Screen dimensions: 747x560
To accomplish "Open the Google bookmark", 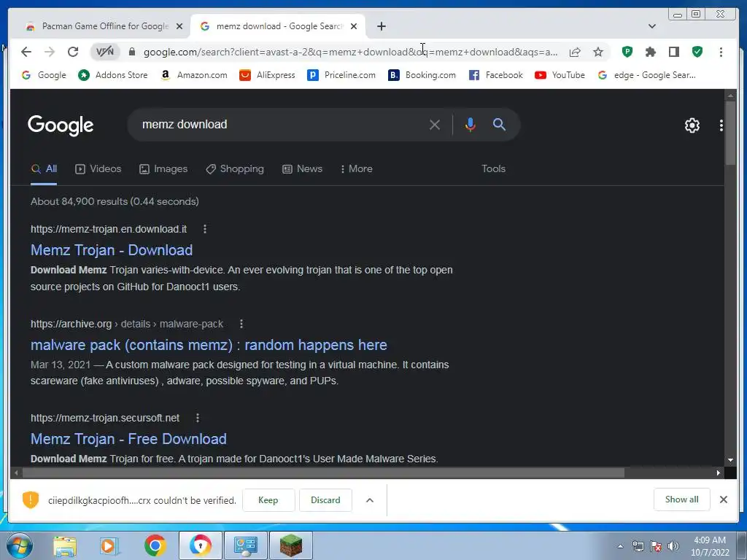I will pyautogui.click(x=44, y=75).
